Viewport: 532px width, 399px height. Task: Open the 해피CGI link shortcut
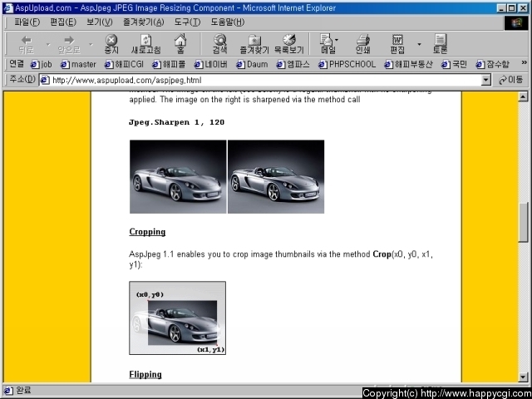point(124,64)
